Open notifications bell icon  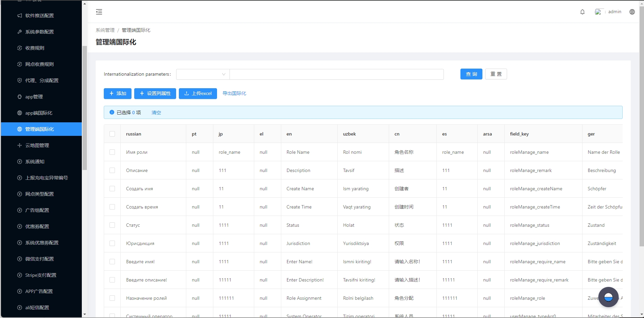(582, 12)
